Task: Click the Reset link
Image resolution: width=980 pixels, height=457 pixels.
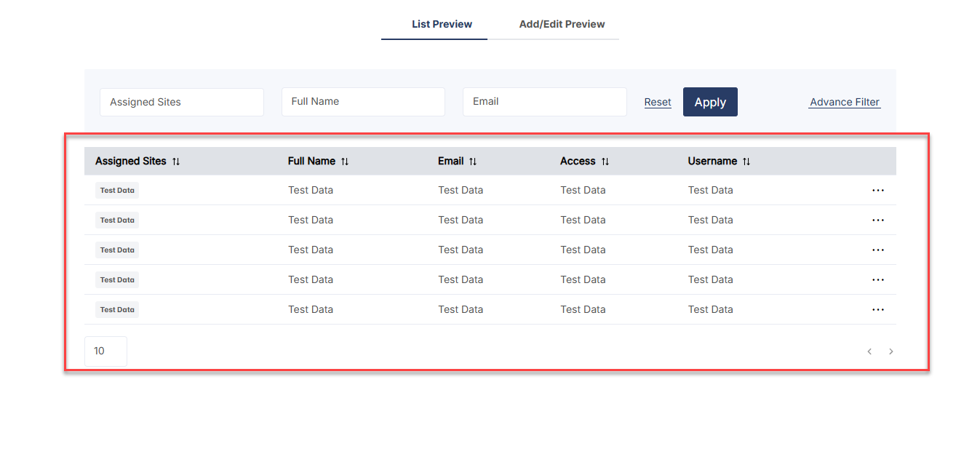Action: point(658,102)
